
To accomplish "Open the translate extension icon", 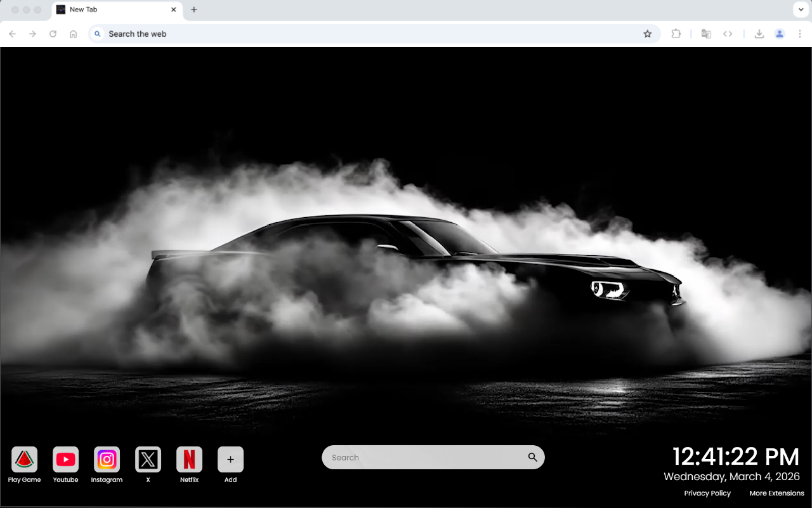I will click(x=706, y=34).
